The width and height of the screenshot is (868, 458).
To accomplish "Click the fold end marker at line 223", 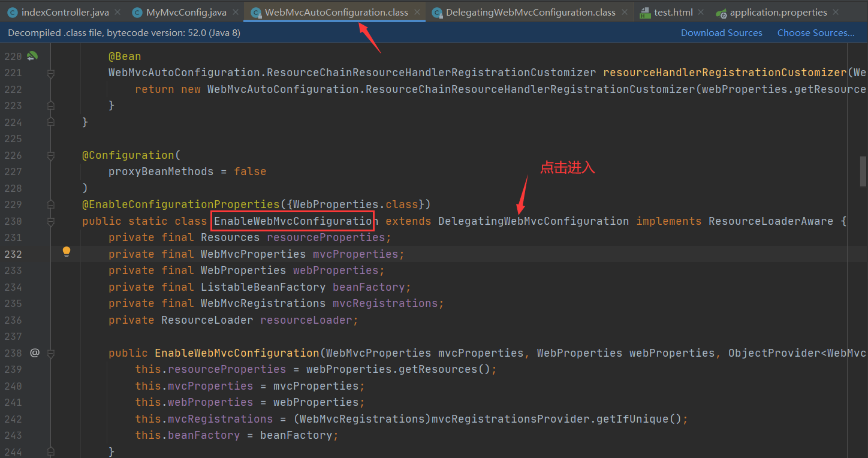I will coord(51,106).
